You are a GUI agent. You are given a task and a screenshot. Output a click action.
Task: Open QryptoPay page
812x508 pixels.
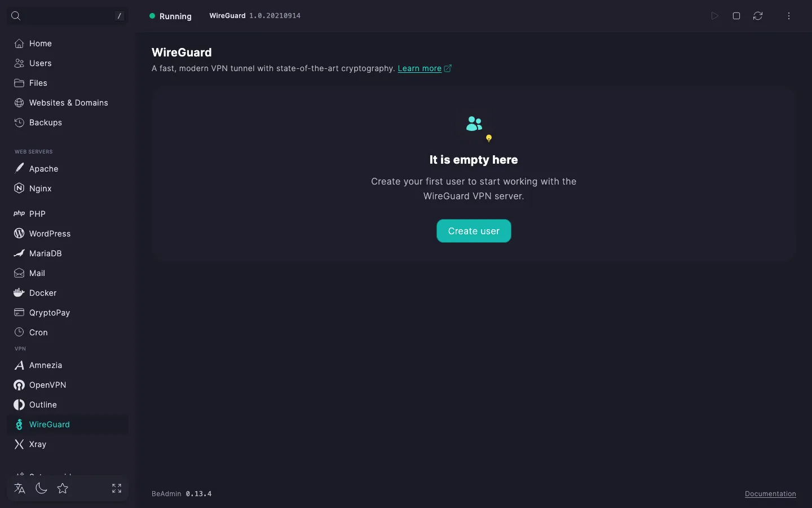[x=68, y=313]
